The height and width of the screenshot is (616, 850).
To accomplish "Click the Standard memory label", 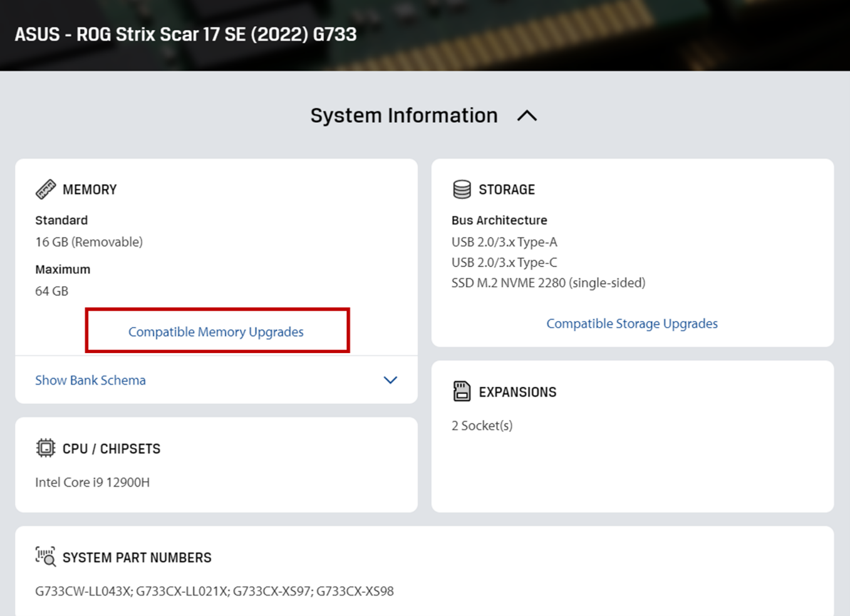I will coord(61,220).
